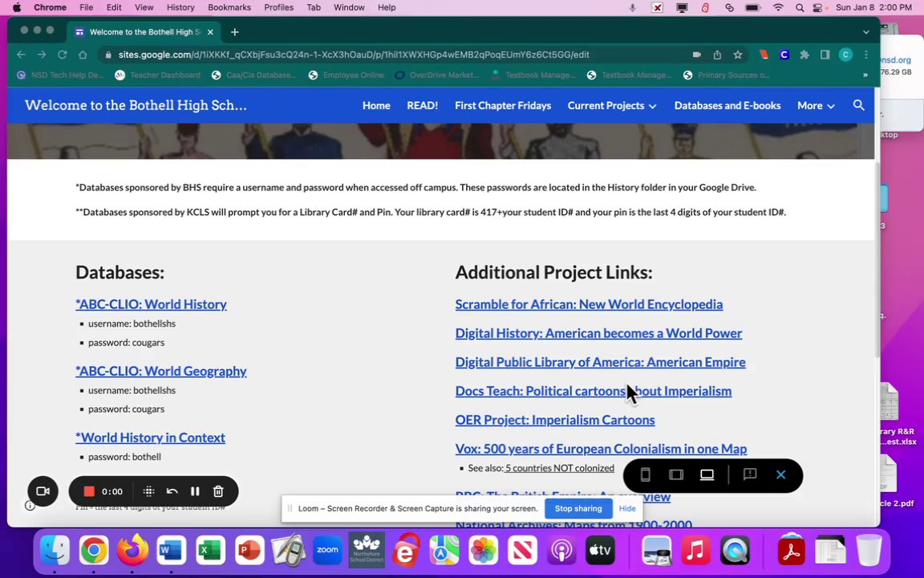Screen dimensions: 924x578
Task: Click the address bar URL
Action: coord(354,55)
